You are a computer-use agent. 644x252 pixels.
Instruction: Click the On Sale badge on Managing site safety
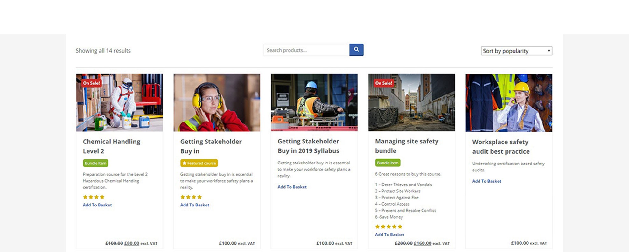384,83
